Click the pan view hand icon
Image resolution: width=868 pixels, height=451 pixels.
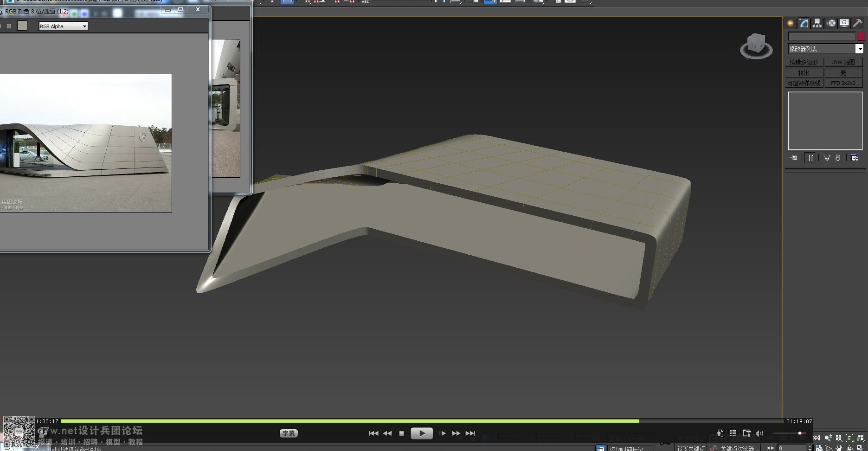tap(839, 448)
